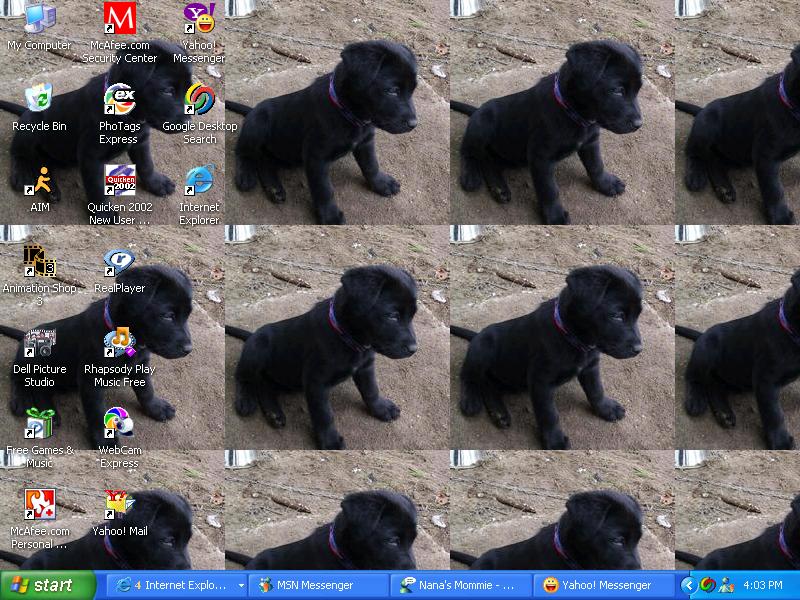Click the 4:03 PM system clock
This screenshot has width=800, height=600.
(x=763, y=585)
